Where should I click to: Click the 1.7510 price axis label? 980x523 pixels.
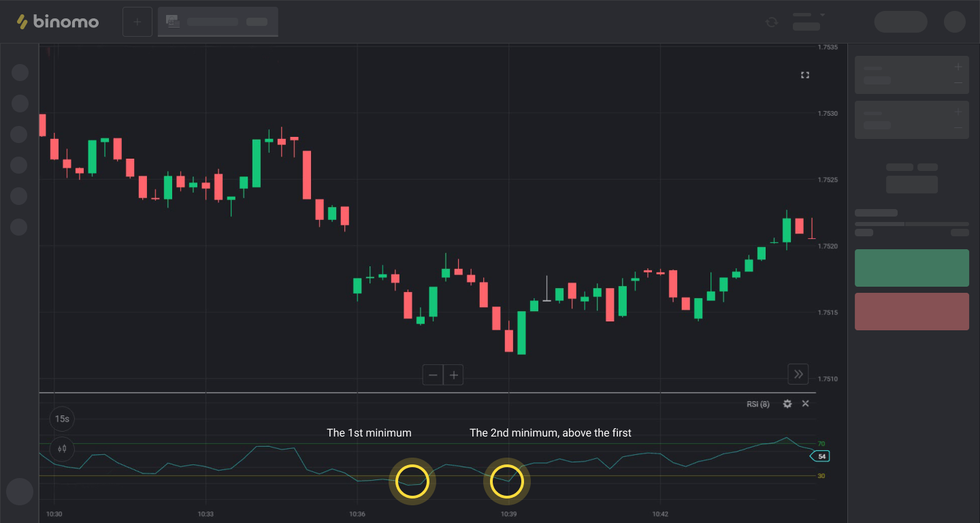(x=828, y=379)
